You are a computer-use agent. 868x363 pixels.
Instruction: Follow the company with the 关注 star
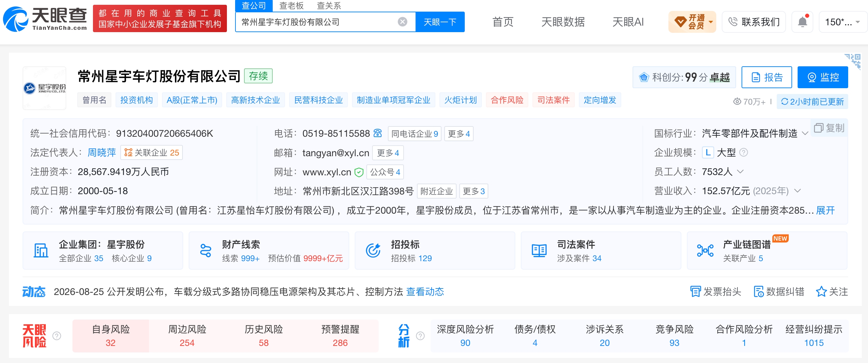[x=832, y=292]
